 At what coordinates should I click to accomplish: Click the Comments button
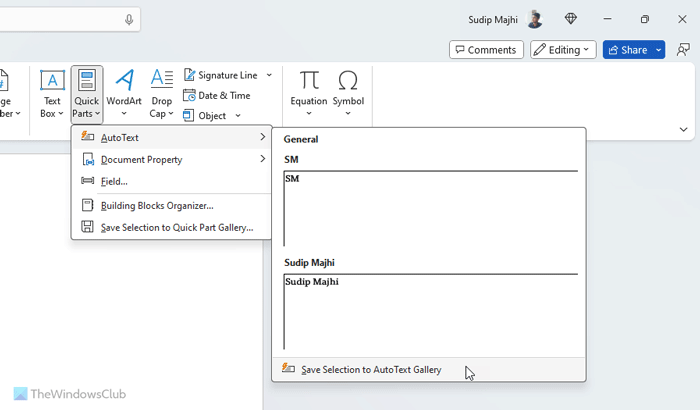point(486,50)
